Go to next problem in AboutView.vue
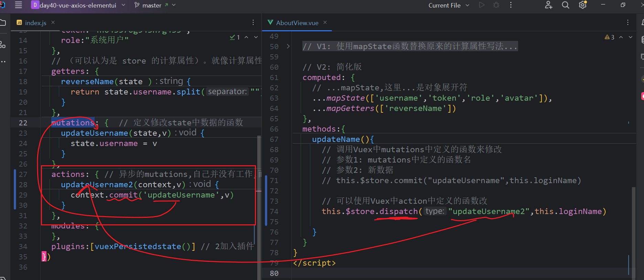 (631, 37)
